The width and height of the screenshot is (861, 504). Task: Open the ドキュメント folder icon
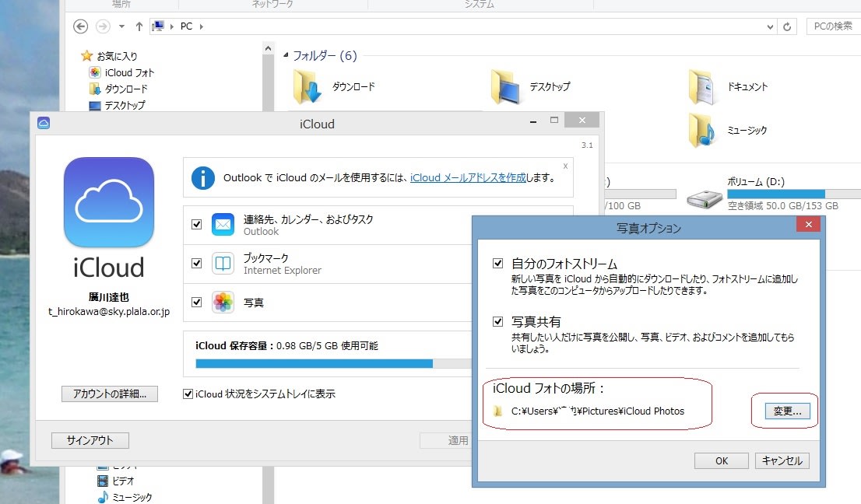701,86
